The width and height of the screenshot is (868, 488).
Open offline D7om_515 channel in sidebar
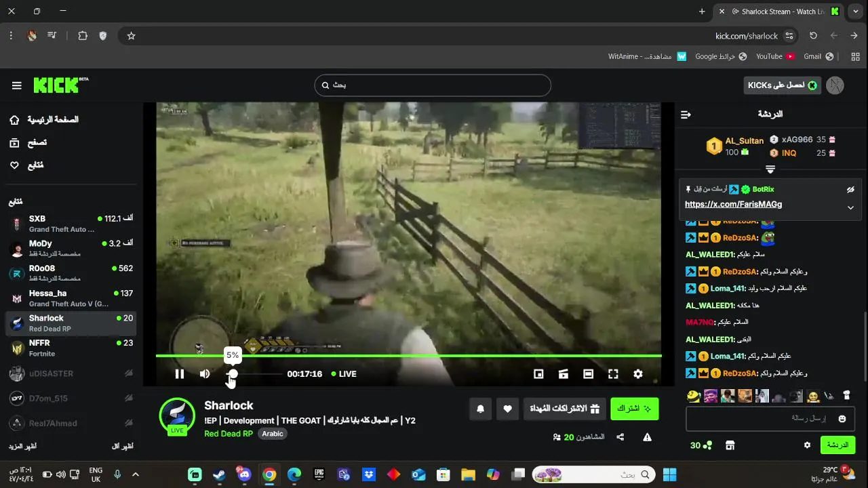[x=71, y=398]
